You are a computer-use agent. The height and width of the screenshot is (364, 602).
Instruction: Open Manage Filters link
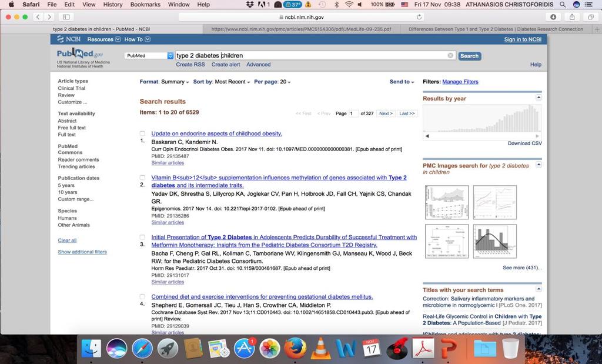pos(460,82)
